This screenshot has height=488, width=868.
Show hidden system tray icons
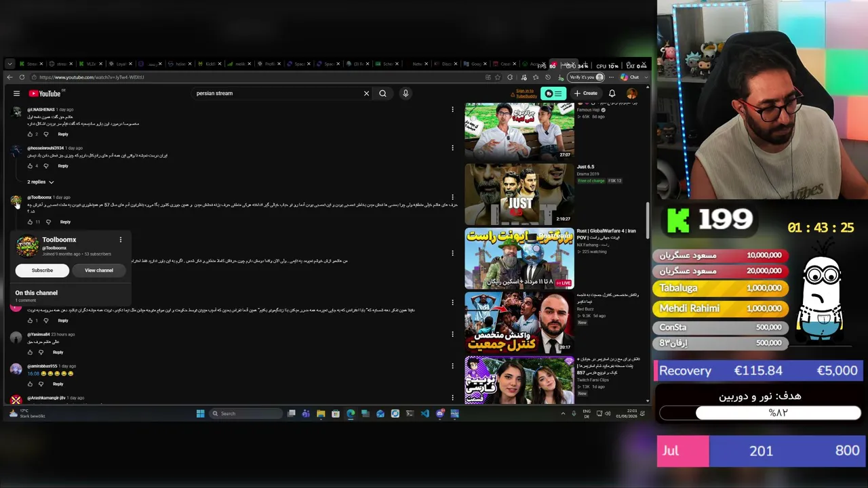click(x=563, y=413)
